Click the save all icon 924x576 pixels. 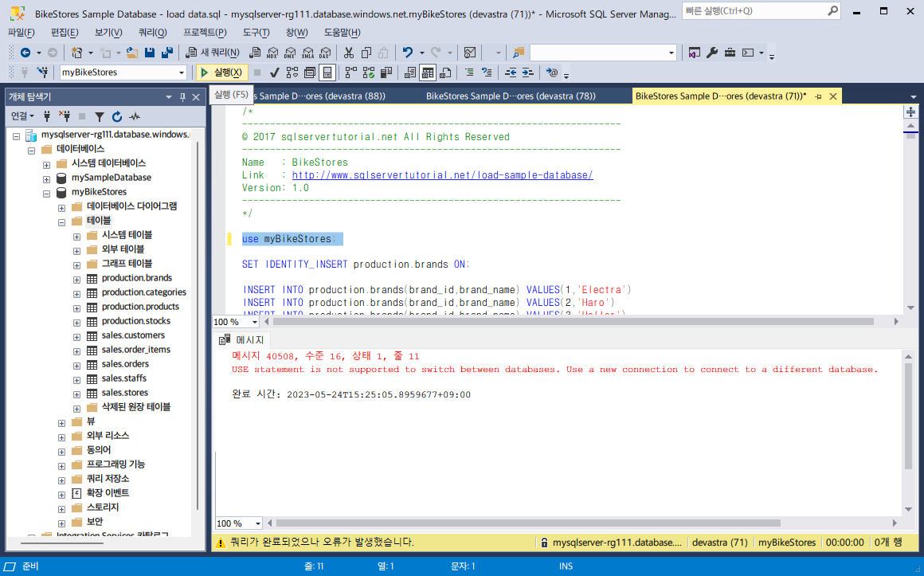click(x=167, y=53)
